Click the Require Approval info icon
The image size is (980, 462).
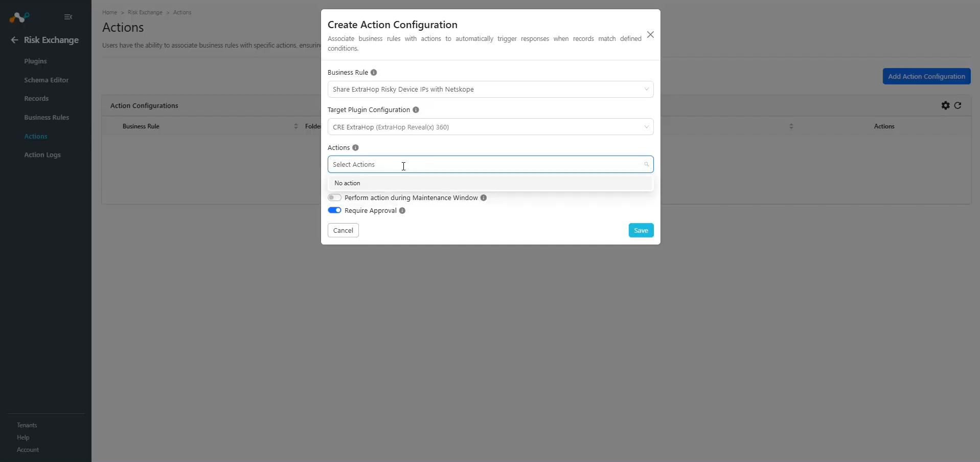[402, 211]
